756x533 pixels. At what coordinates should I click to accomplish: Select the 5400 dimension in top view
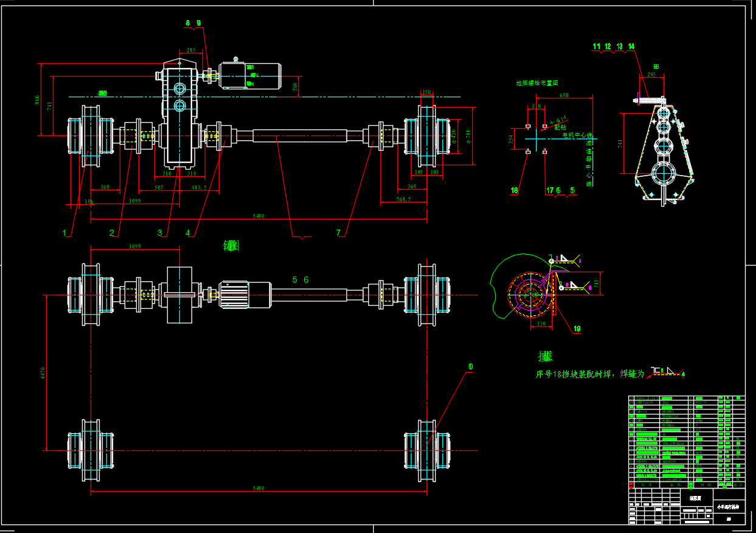tap(258, 216)
